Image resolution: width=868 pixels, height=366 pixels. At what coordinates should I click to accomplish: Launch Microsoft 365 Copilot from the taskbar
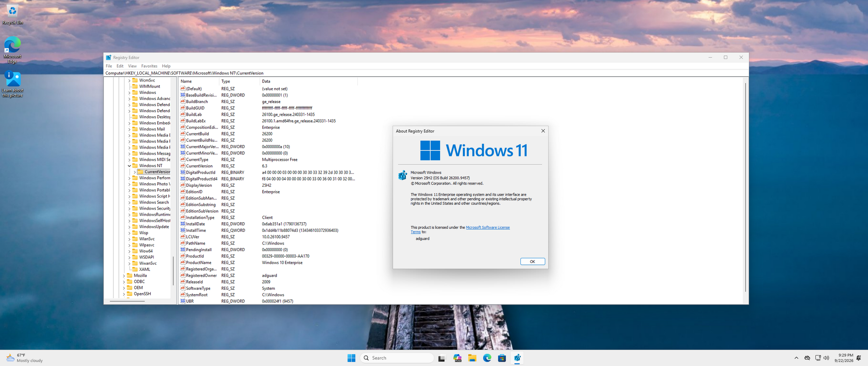457,358
